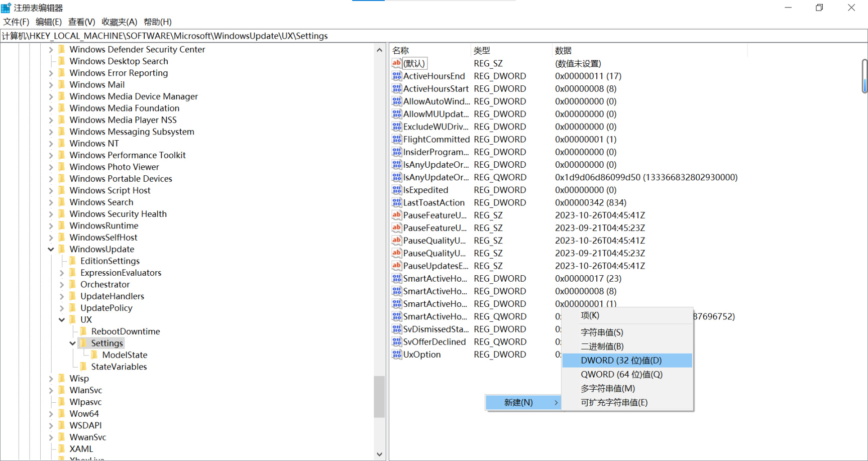
Task: Click the icon of the ActiveHoursStart value
Action: click(397, 88)
